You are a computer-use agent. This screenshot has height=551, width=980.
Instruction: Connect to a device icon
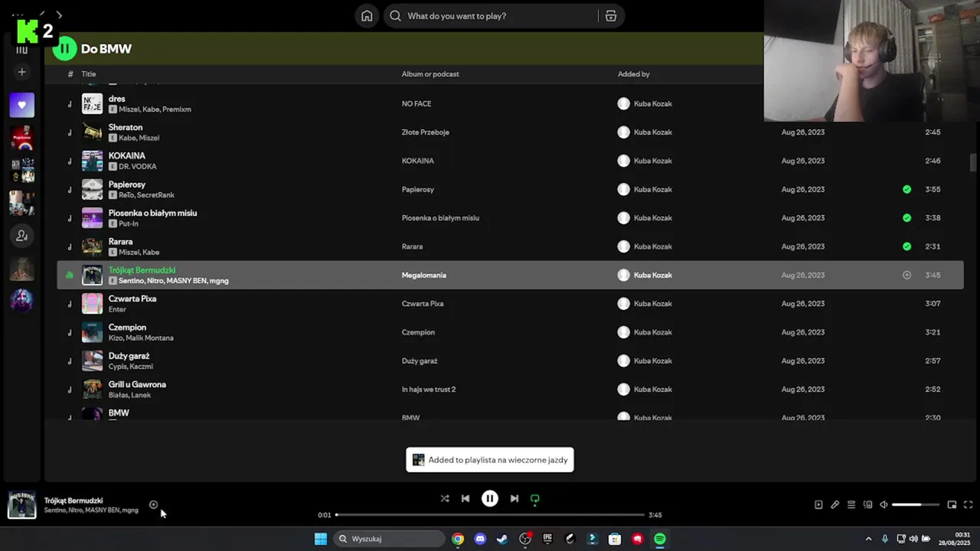[867, 505]
